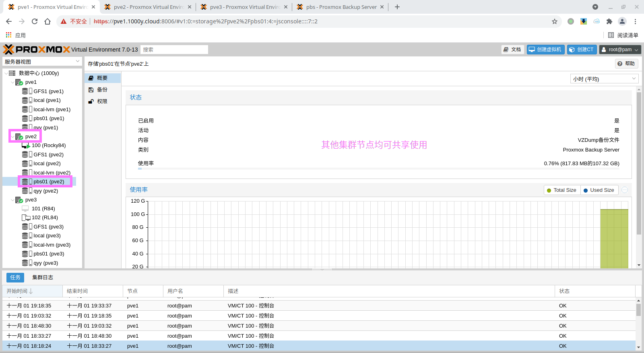Click the bookmark star icon in address bar

coord(555,21)
